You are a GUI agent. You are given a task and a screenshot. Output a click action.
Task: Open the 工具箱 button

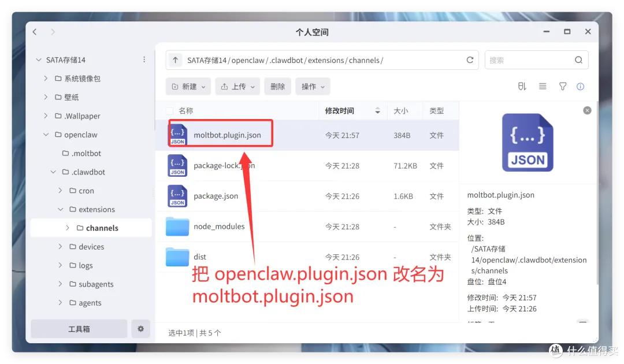point(79,329)
